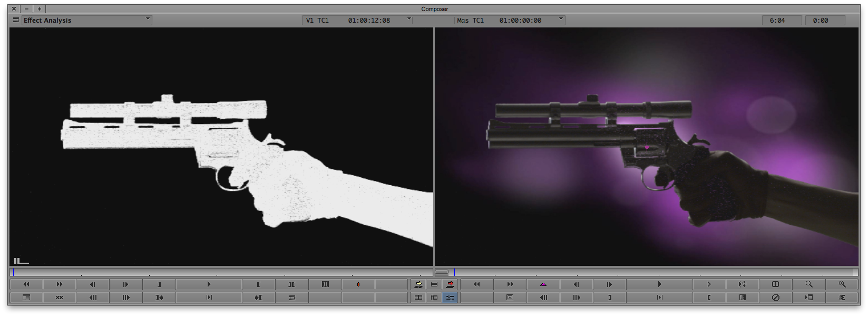868x316 pixels.
Task: Toggle Dual Split view button
Action: [x=775, y=284]
